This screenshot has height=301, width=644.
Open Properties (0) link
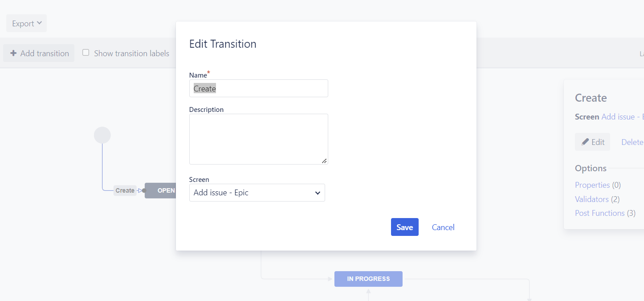tap(592, 185)
